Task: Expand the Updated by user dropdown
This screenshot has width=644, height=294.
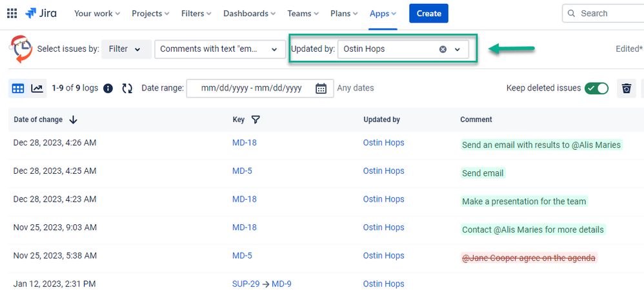Action: coord(458,49)
